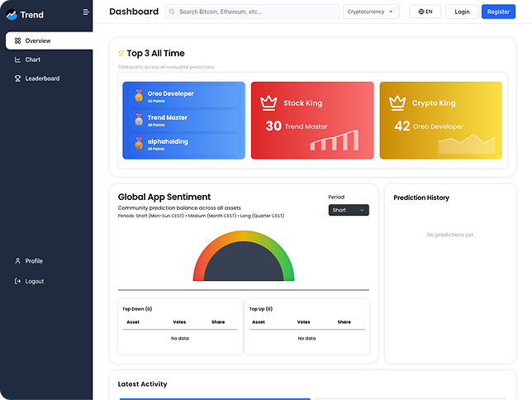
Task: Click the globe language icon
Action: point(421,12)
